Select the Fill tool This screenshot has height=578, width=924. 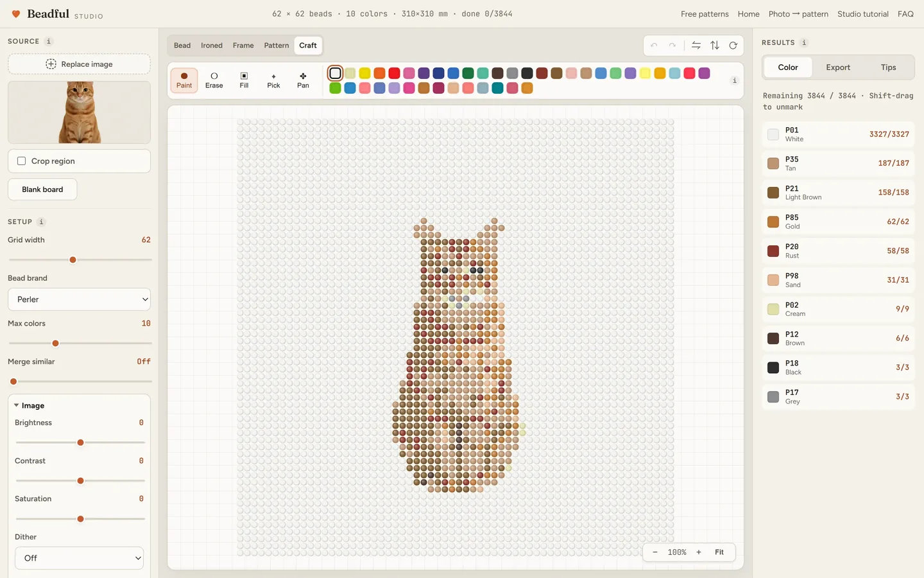[244, 80]
